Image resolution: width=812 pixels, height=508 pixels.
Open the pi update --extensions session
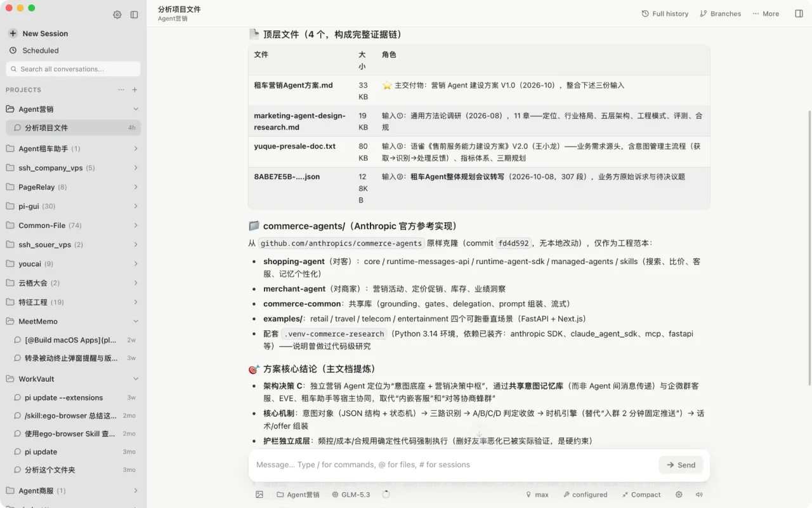pos(73,398)
